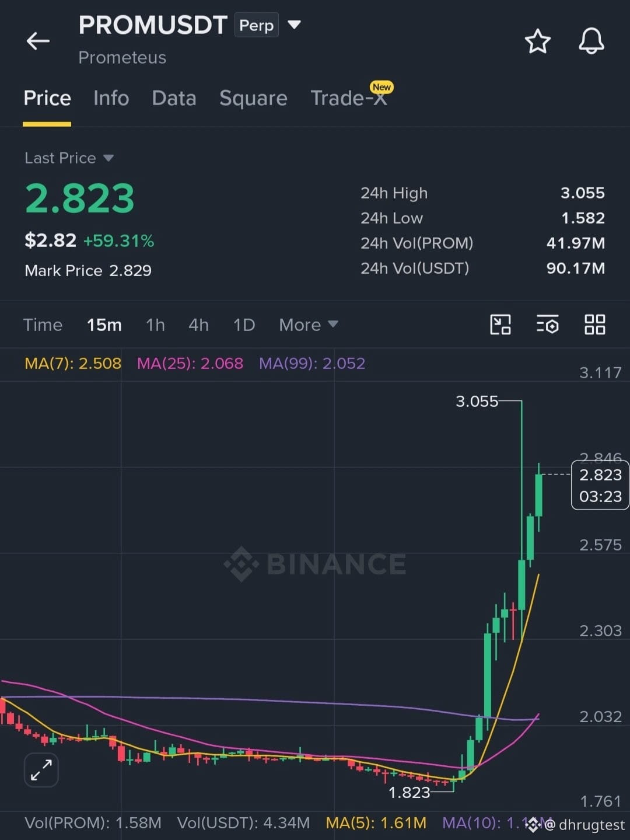Tap the 24h Vol(PROM) value 41.97M
This screenshot has height=840, width=630.
point(575,243)
